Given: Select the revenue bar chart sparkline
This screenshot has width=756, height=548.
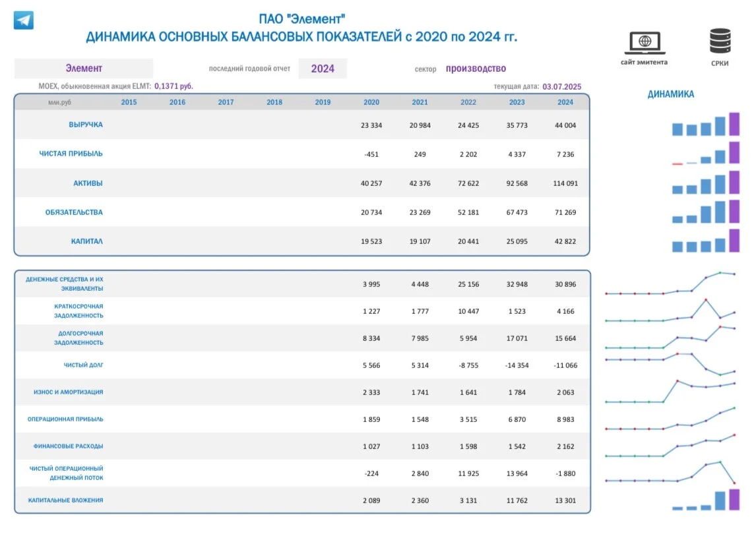Looking at the screenshot, I should (706, 124).
